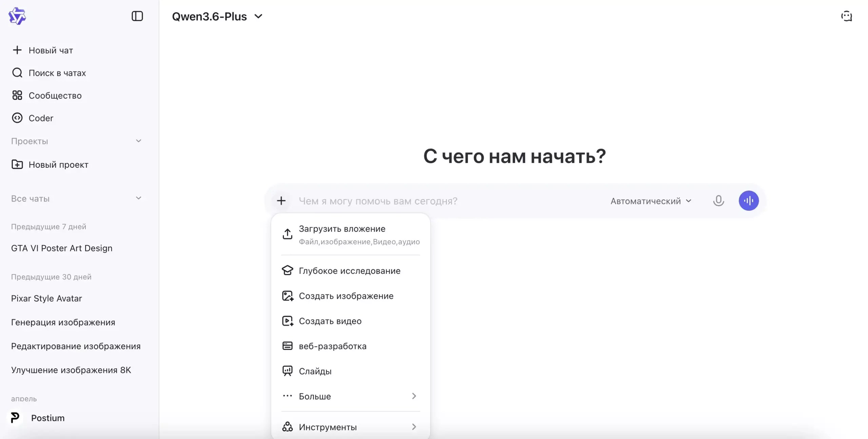Open the Qwen3.6-Plus model selector
This screenshot has height=439, width=868.
tap(217, 17)
